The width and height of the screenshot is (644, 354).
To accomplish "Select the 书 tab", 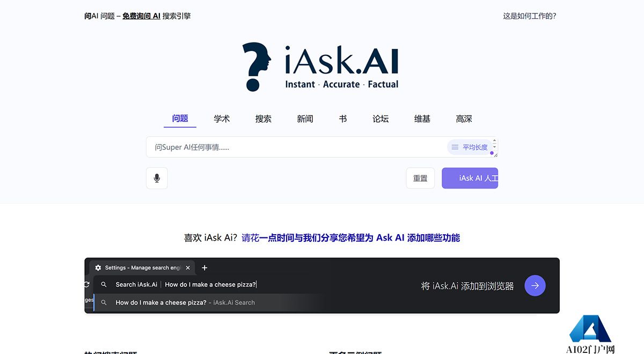I will (343, 119).
